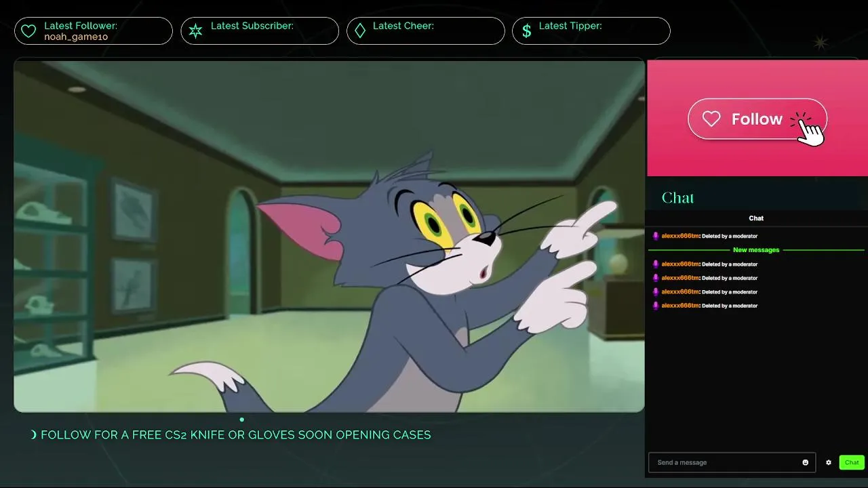
Task: Click the dollar icon beside Latest Tipper
Action: pyautogui.click(x=526, y=31)
